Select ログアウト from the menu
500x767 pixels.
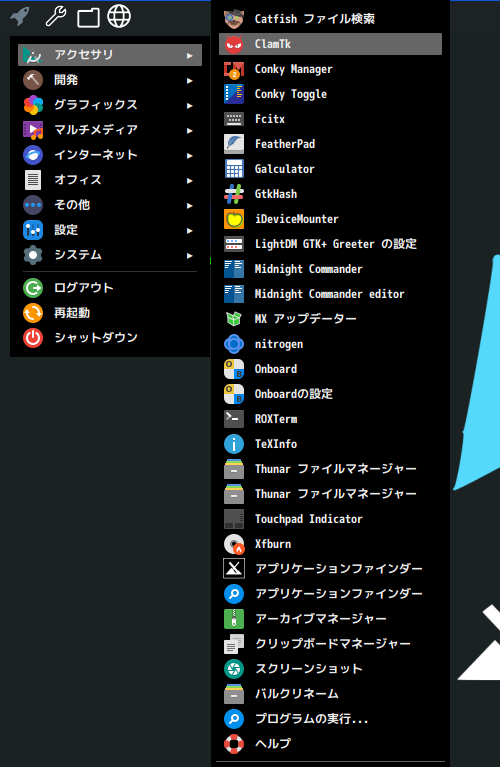tap(110, 288)
